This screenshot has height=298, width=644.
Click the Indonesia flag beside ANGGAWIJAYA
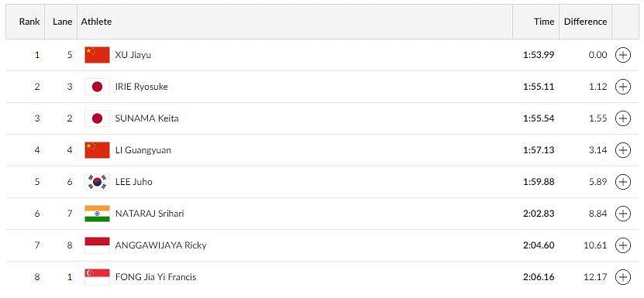click(98, 245)
